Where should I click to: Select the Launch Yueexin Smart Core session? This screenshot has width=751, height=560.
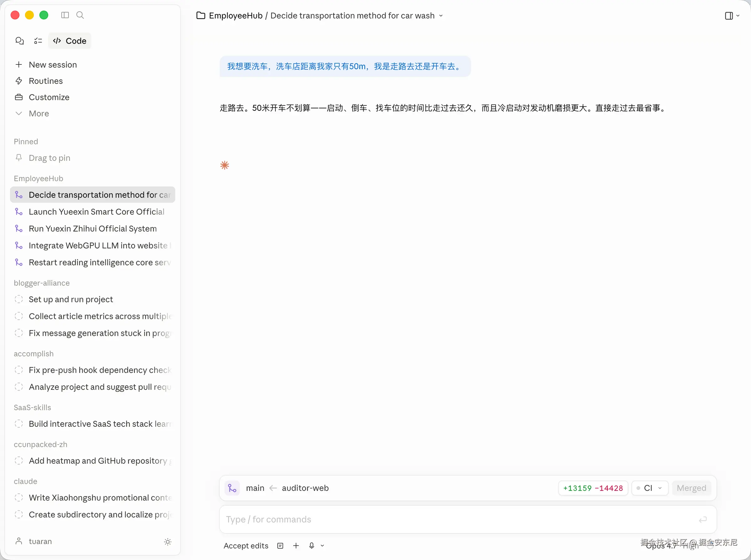click(x=96, y=211)
